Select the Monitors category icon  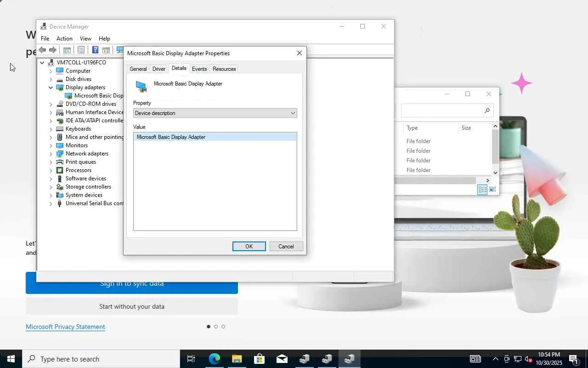point(60,145)
